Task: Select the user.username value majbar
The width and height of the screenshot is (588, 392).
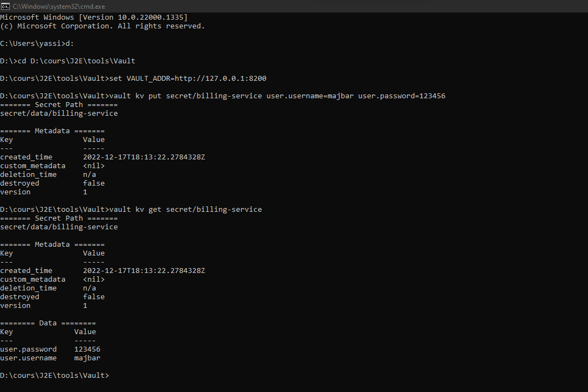Action: coord(87,358)
